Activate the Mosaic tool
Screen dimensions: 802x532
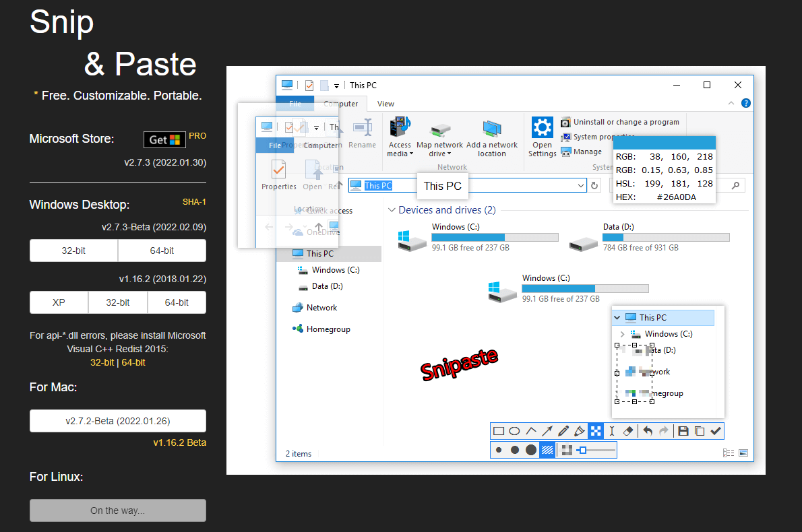[x=596, y=431]
